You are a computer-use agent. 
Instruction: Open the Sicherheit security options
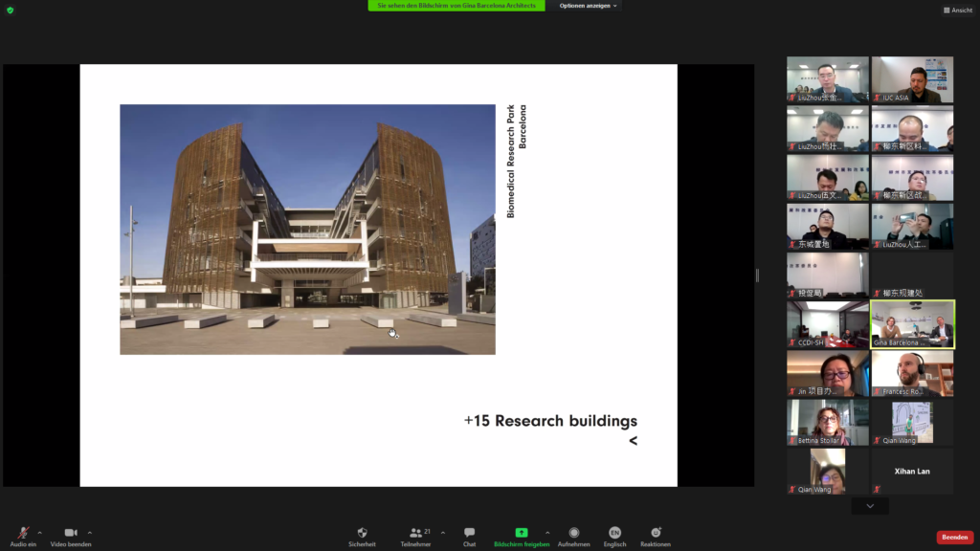point(362,536)
